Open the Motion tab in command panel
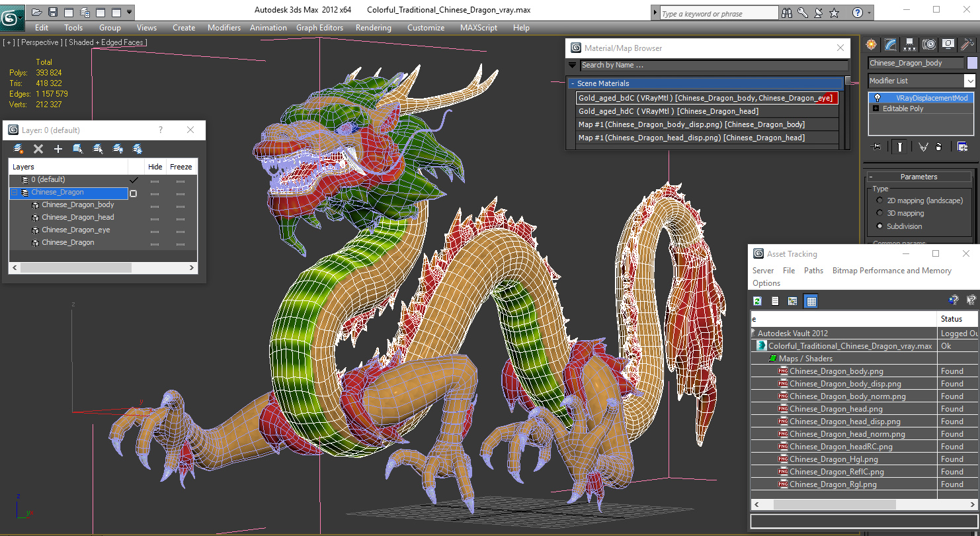Image resolution: width=980 pixels, height=536 pixels. coord(929,44)
